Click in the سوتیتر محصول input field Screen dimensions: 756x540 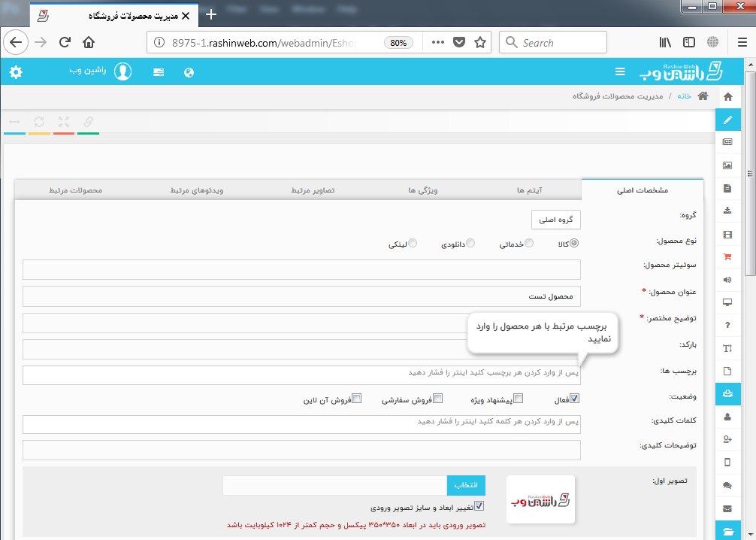301,270
